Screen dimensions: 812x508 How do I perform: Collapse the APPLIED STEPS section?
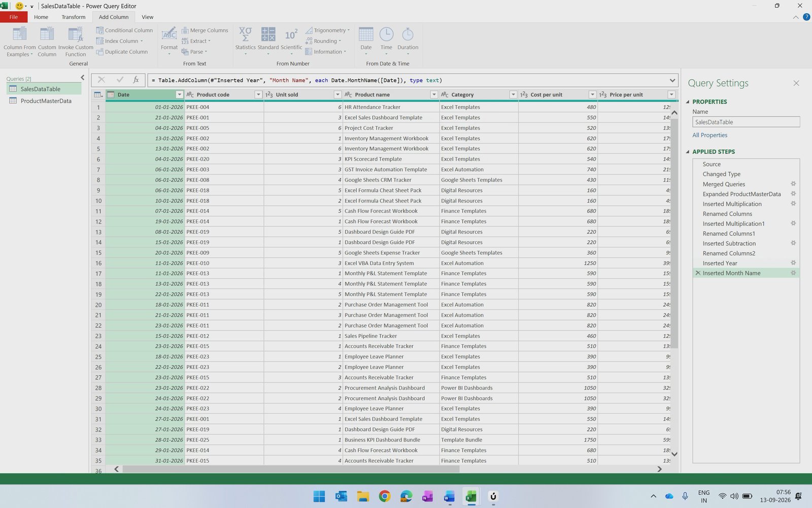(688, 151)
